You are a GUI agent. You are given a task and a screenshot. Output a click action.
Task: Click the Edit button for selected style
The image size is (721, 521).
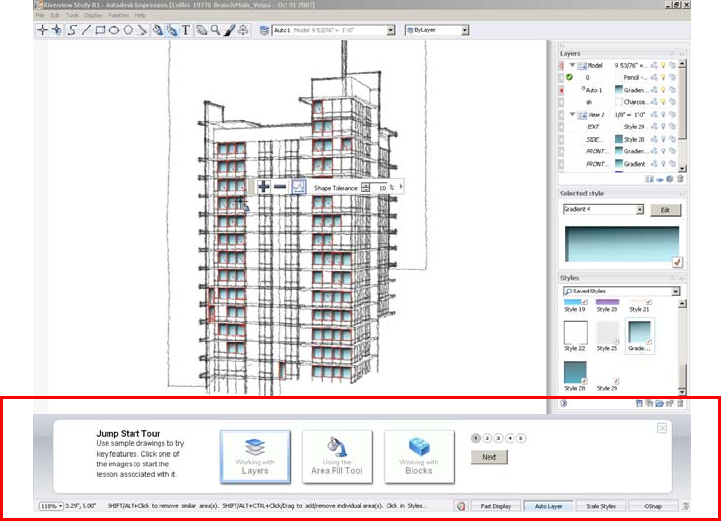[664, 210]
